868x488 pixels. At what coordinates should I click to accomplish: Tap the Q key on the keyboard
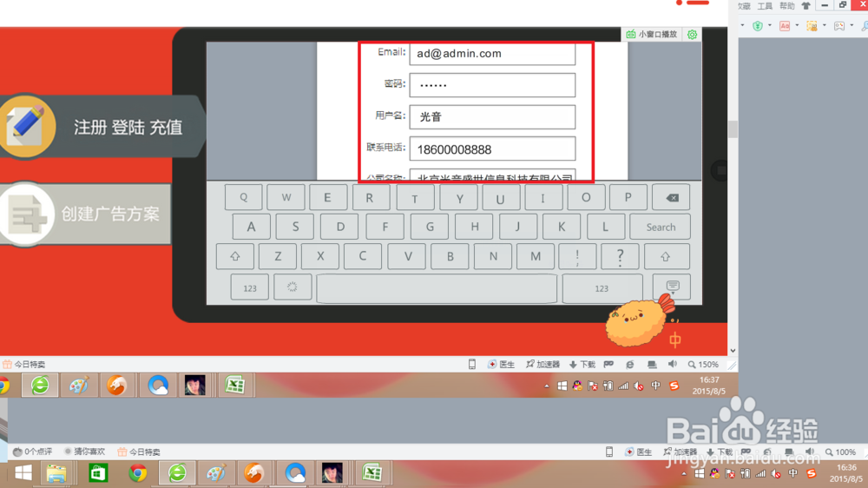244,197
